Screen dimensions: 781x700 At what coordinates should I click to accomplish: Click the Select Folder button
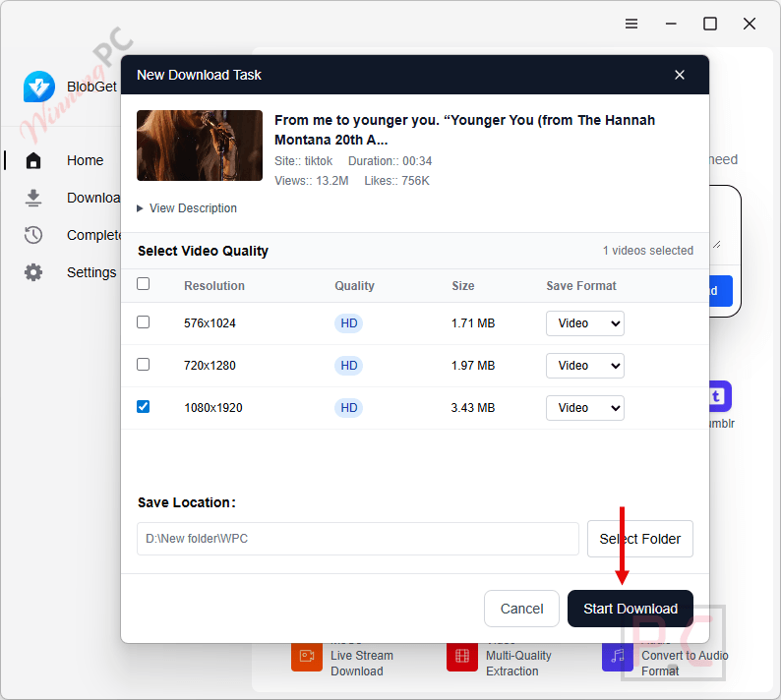[640, 539]
